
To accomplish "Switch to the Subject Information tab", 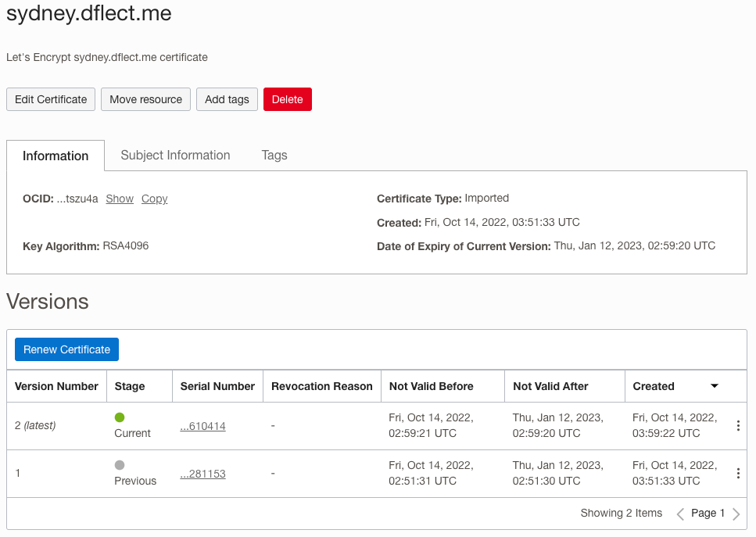I will 175,155.
